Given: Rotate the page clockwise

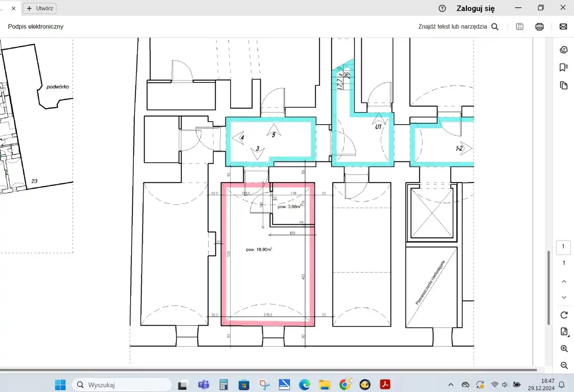Looking at the screenshot, I should coord(564,315).
